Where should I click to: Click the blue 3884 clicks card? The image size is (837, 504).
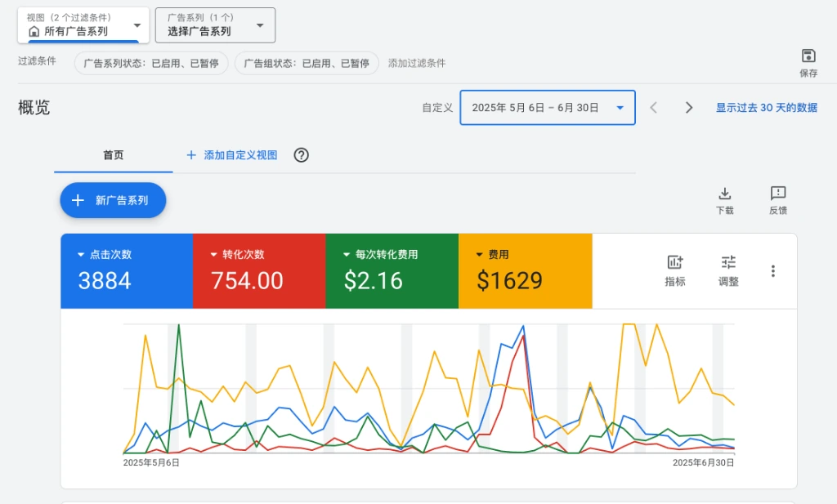(x=127, y=271)
